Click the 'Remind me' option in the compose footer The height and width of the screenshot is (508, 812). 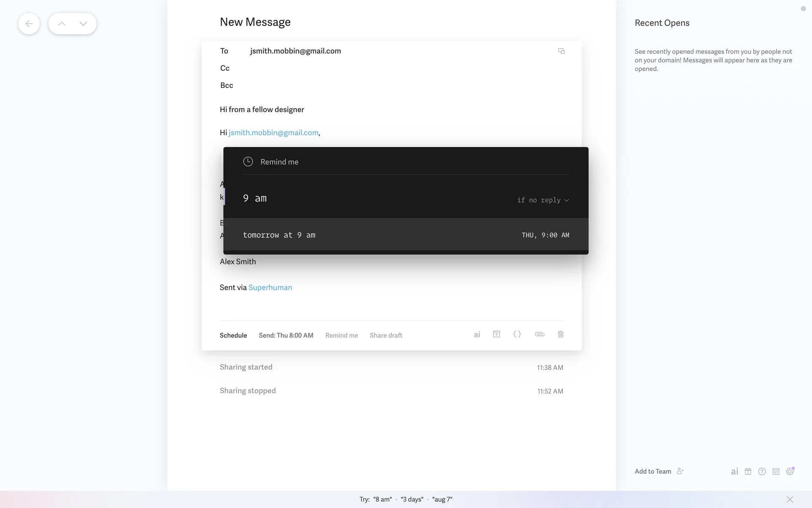coord(341,335)
